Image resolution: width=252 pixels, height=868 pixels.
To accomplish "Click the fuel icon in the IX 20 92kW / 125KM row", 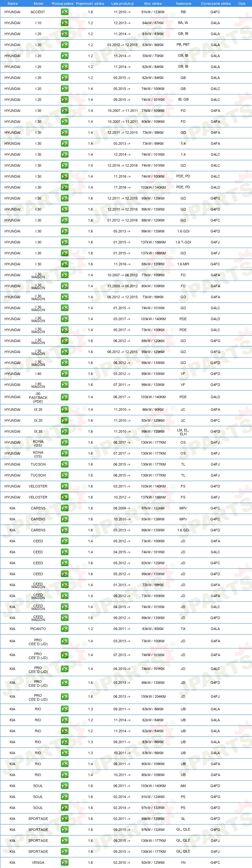I will pyautogui.click(x=64, y=420).
